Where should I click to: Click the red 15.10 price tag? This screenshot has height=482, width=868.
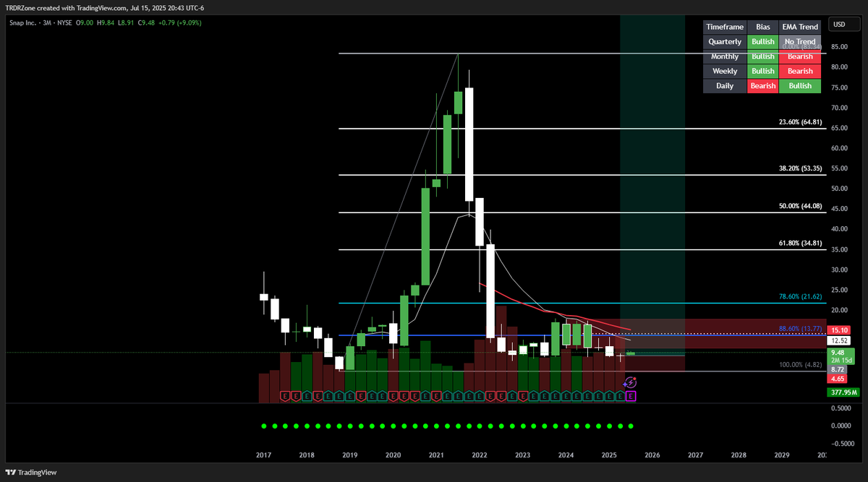point(838,330)
